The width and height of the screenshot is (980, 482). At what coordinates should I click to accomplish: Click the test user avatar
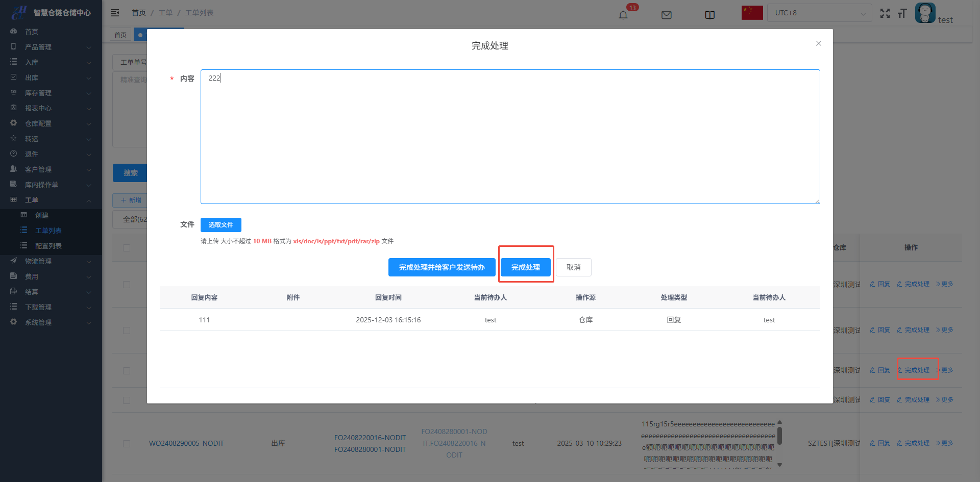(x=925, y=13)
